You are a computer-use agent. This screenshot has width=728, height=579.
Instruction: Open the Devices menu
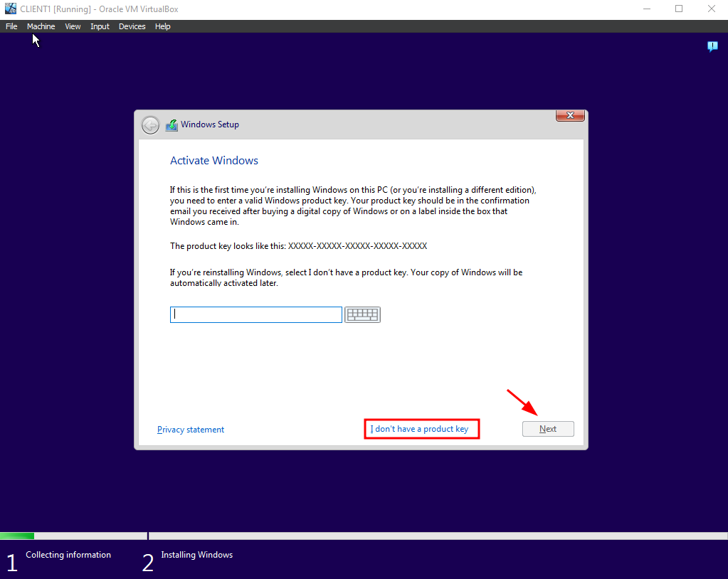[132, 26]
